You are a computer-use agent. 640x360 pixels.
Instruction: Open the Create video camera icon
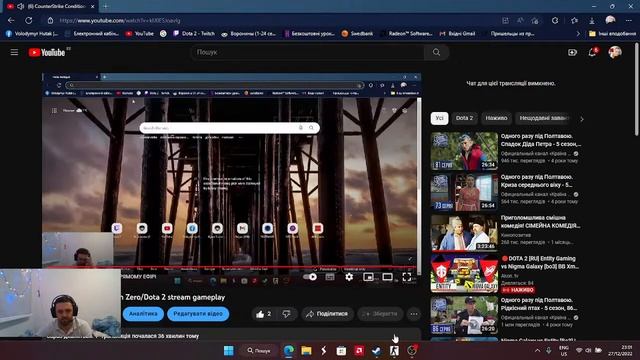click(x=572, y=52)
